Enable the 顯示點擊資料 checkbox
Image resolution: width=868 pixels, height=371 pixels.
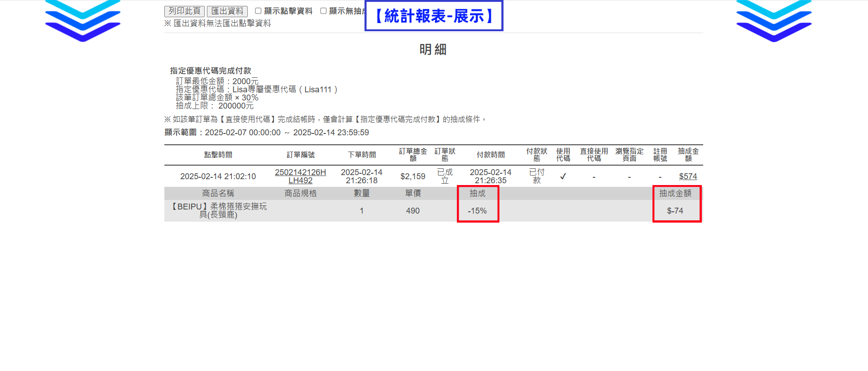258,11
